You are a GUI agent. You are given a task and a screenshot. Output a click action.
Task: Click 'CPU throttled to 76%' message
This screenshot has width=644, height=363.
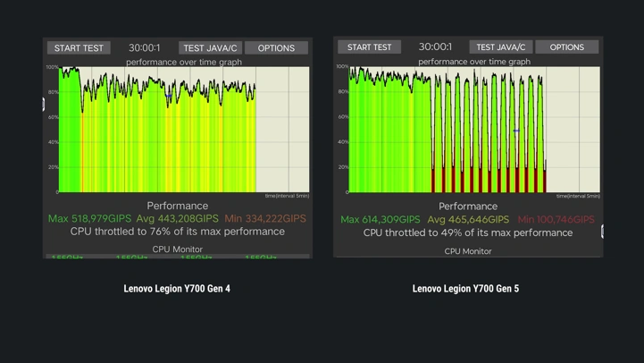coord(178,232)
